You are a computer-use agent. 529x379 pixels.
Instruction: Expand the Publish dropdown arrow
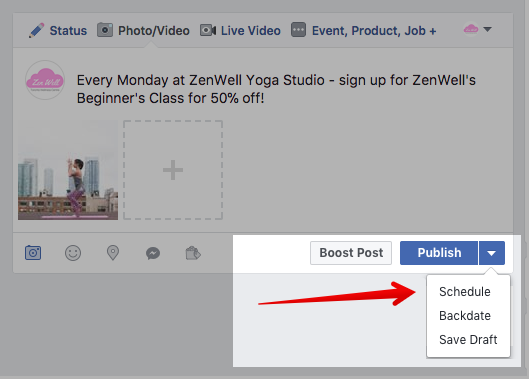pos(492,253)
